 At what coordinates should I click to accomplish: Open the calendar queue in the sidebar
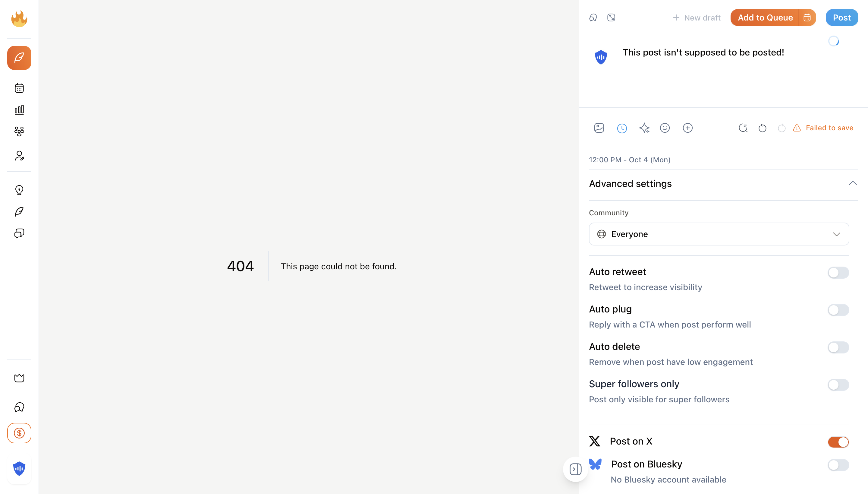19,88
